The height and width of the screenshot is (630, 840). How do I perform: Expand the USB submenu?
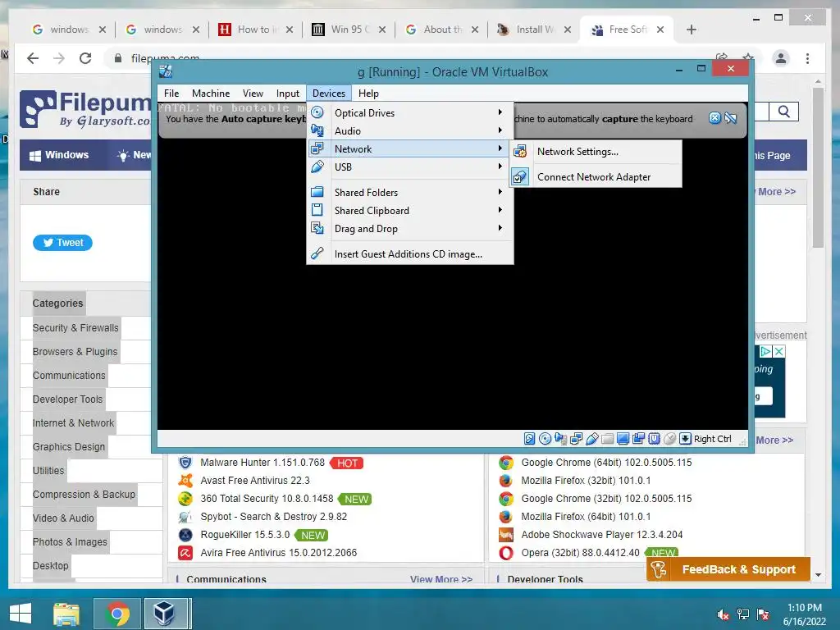pyautogui.click(x=410, y=167)
